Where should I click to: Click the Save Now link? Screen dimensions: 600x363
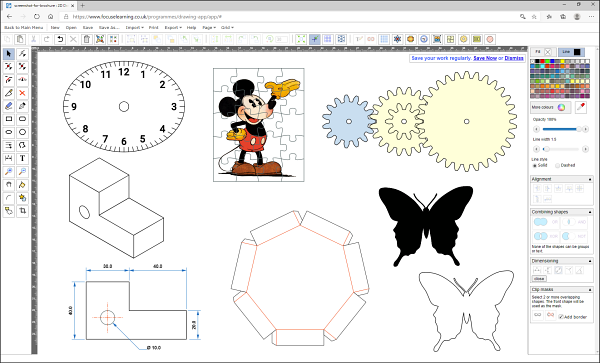pos(485,58)
